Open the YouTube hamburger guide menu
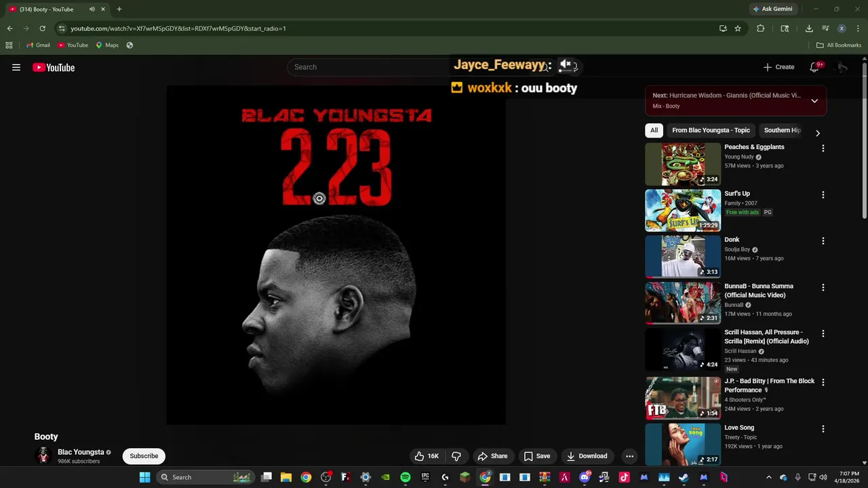 [x=16, y=67]
